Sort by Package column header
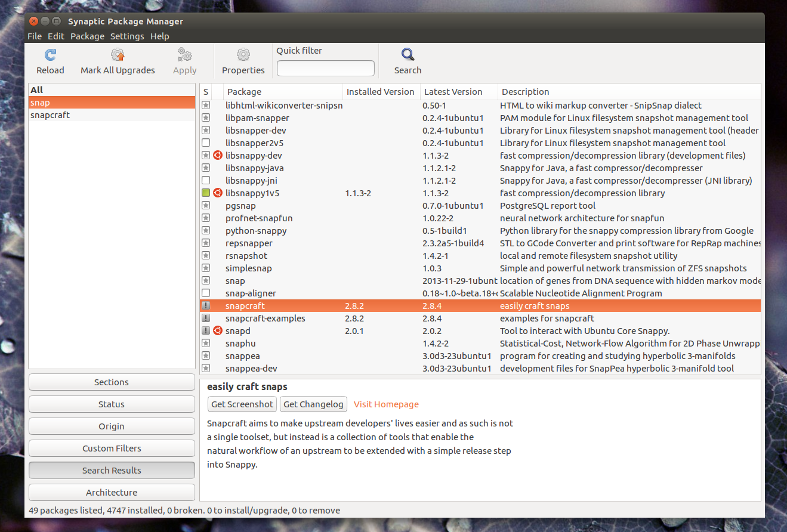 [283, 92]
